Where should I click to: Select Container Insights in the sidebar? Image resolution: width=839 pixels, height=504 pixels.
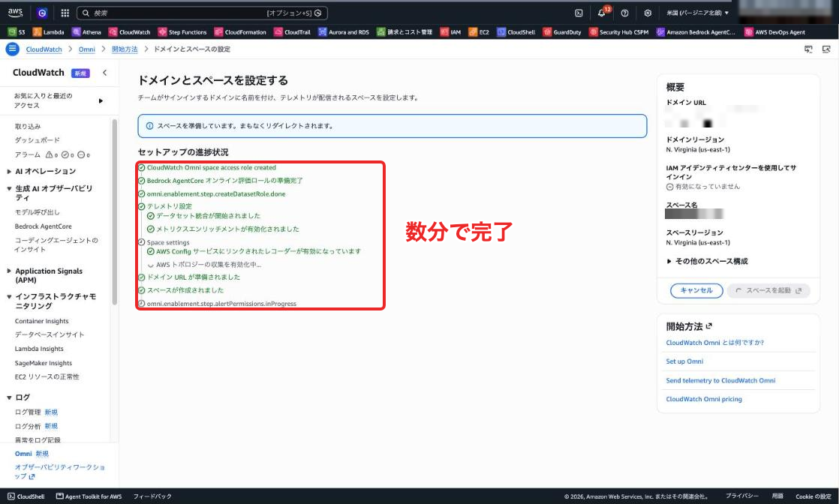[42, 321]
